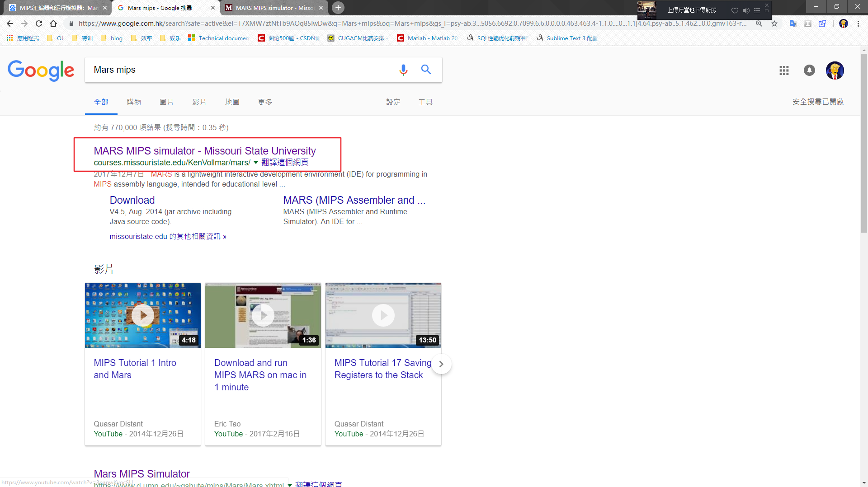
Task: Open 設定 search settings menu
Action: click(x=393, y=102)
